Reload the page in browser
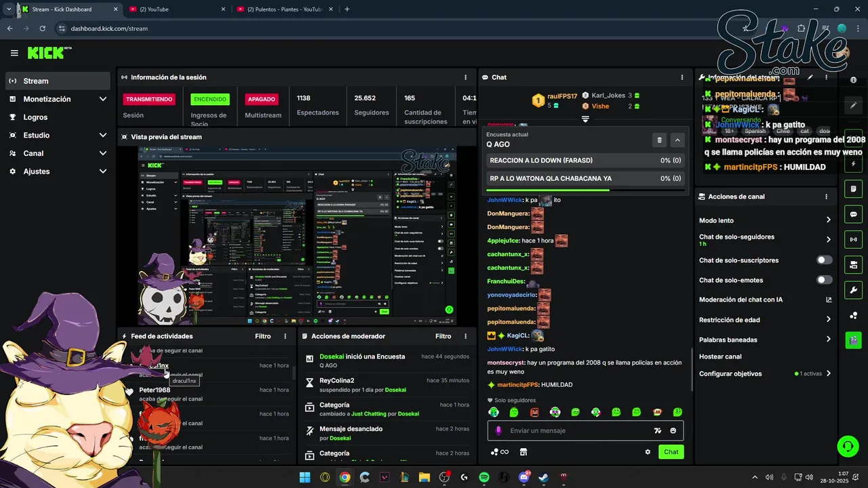868x488 pixels. click(x=42, y=28)
